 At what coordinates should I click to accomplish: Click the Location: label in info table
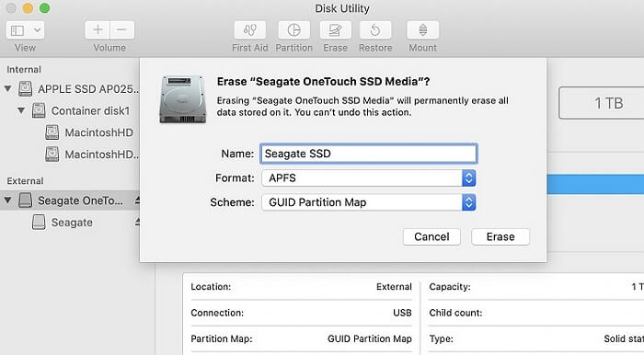211,286
